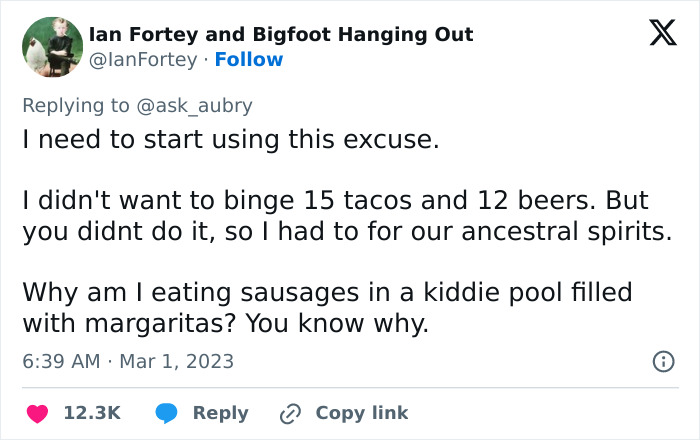Click the line "I need to start using this excuse."
Image resolution: width=700 pixels, height=440 pixels.
point(231,140)
